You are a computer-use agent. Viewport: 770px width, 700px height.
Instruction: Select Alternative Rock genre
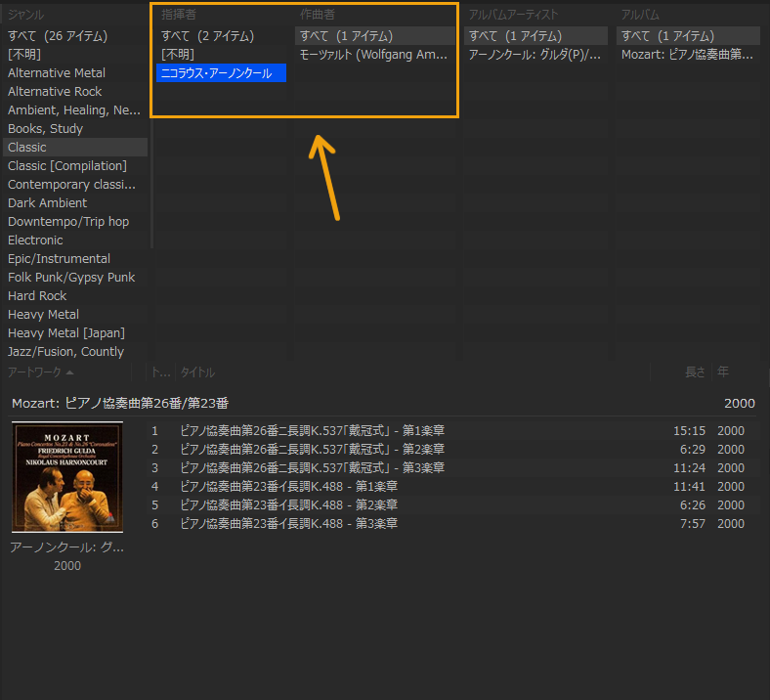[75, 92]
